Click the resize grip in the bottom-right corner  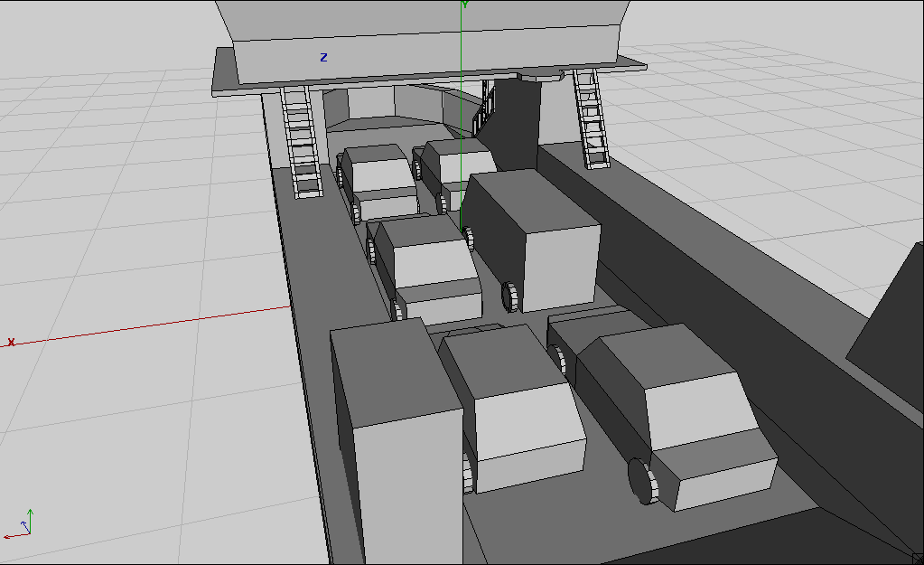coord(917,558)
